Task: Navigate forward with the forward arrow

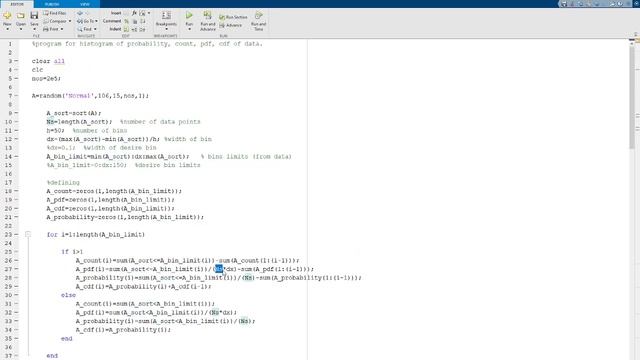Action: point(87,13)
